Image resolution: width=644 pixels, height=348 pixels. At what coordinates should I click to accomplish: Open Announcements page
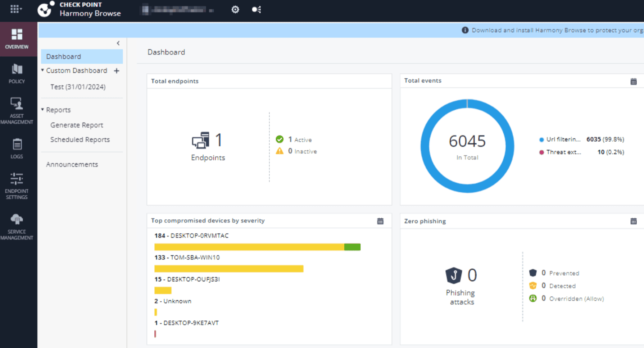pyautogui.click(x=72, y=164)
